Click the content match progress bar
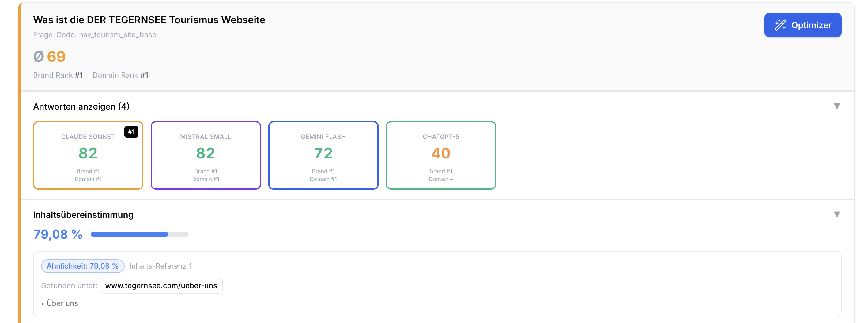 pos(139,235)
